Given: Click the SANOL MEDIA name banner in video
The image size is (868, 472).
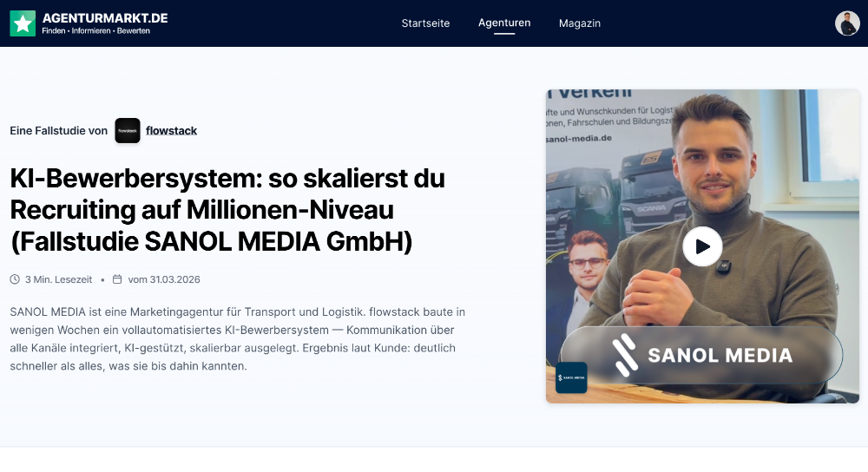Looking at the screenshot, I should click(x=702, y=355).
